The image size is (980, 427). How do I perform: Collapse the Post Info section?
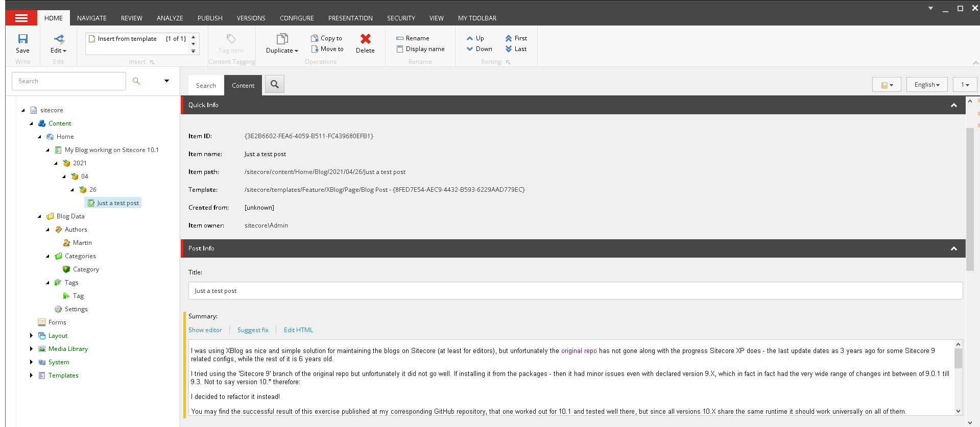click(953, 248)
